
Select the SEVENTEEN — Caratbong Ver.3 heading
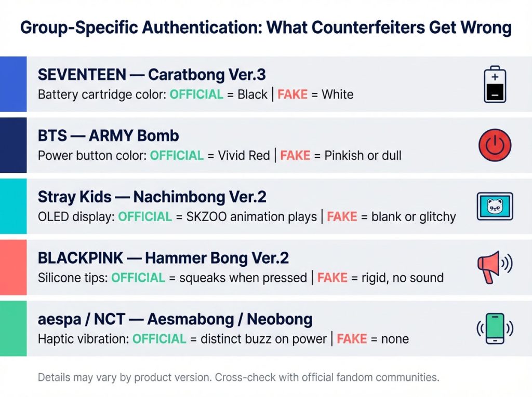point(152,75)
